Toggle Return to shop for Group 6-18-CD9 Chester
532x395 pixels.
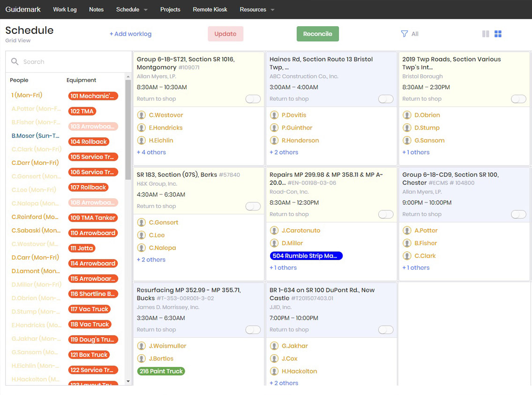click(518, 214)
